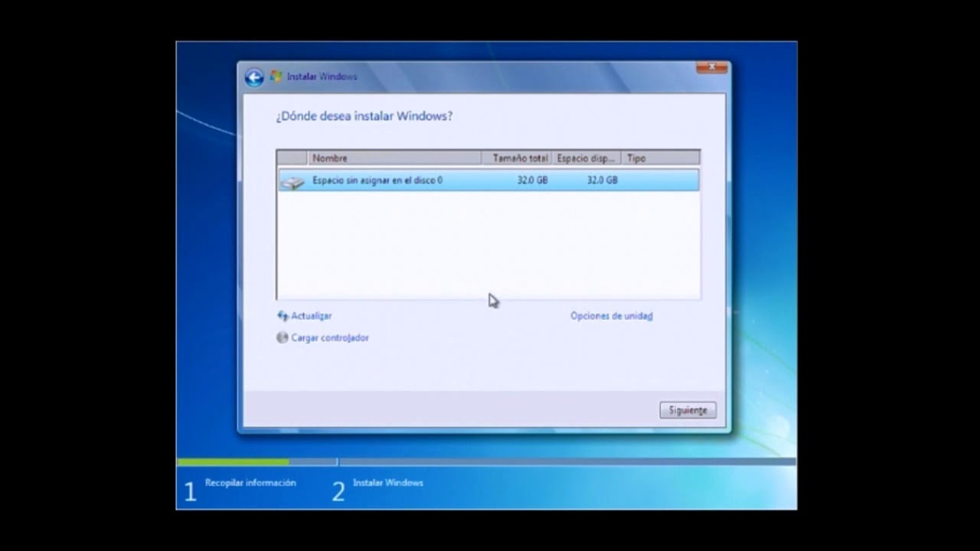Click the 32.0 GB total size cell
This screenshot has width=980, height=551.
pyautogui.click(x=532, y=181)
